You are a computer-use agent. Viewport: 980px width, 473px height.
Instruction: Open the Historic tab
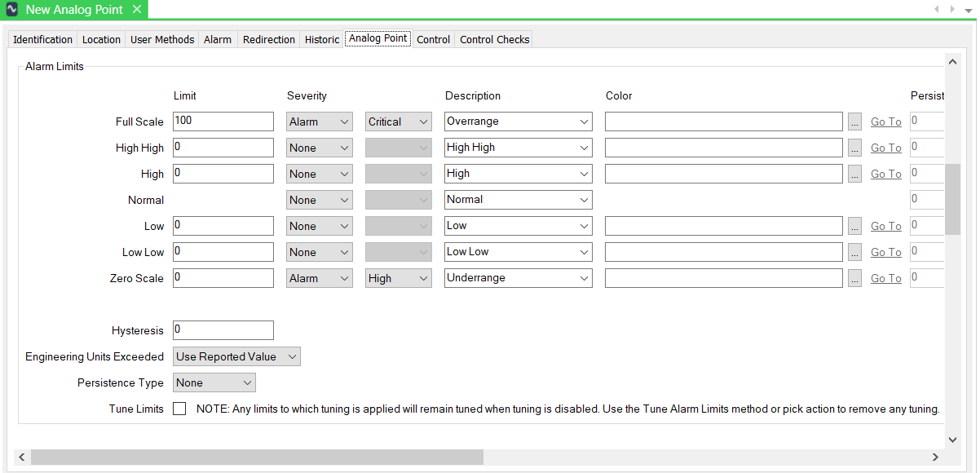322,39
